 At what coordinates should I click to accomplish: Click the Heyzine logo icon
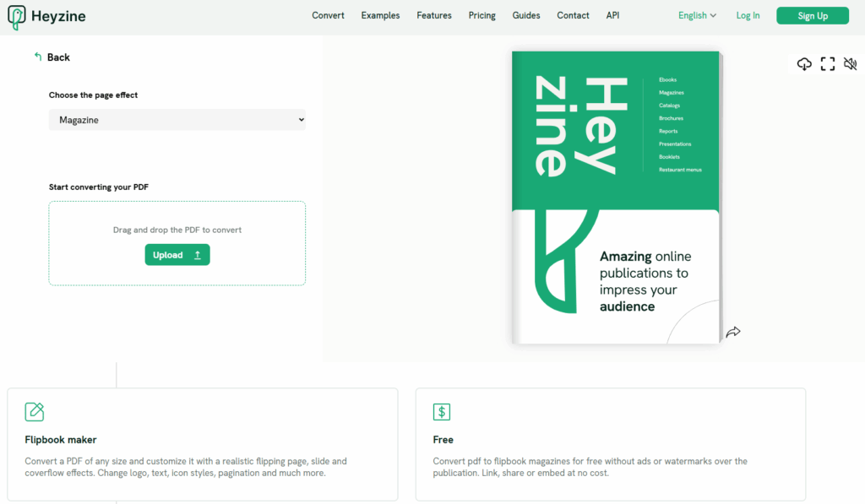[x=16, y=17]
